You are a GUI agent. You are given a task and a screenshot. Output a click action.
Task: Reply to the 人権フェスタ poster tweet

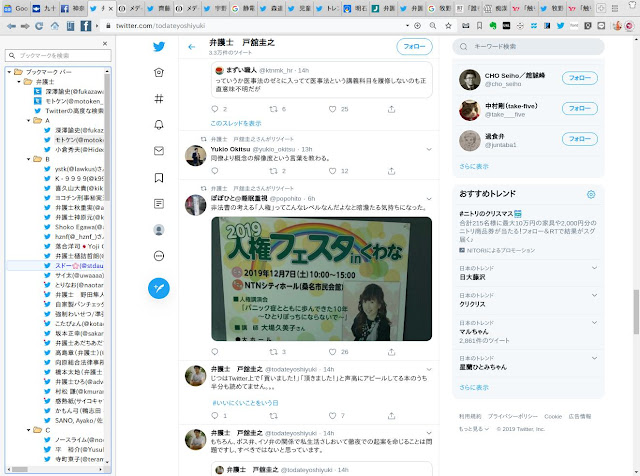point(215,352)
